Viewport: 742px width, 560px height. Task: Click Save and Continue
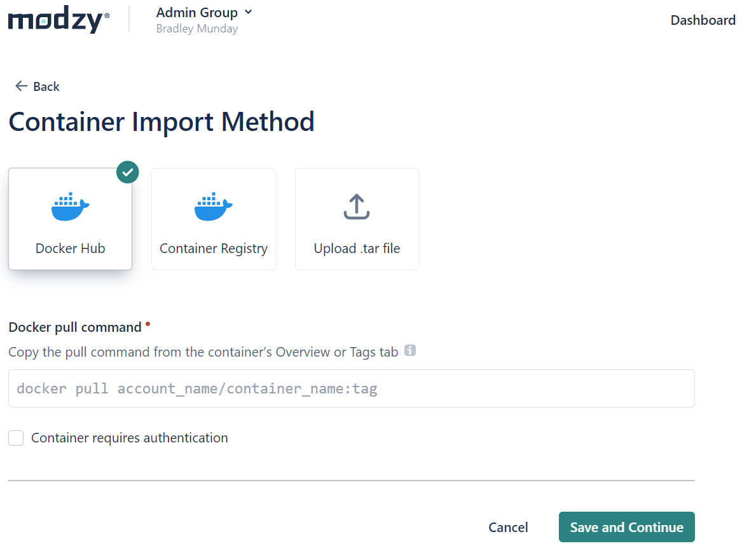pos(626,527)
